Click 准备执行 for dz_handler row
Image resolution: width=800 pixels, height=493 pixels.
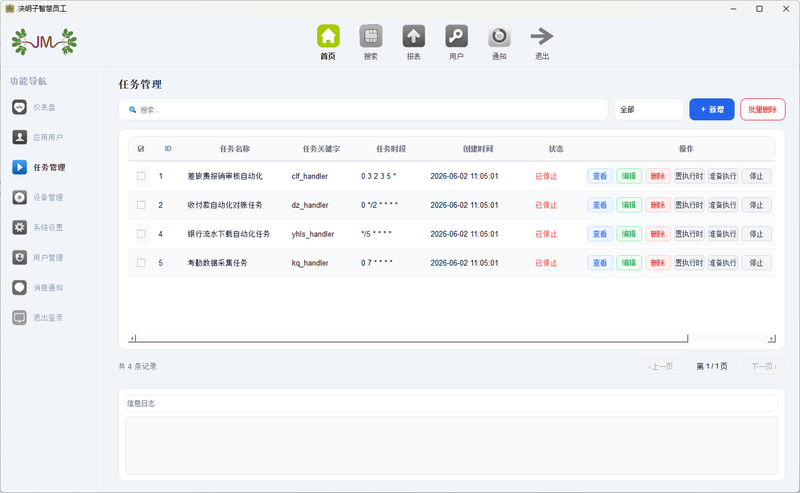coord(723,205)
